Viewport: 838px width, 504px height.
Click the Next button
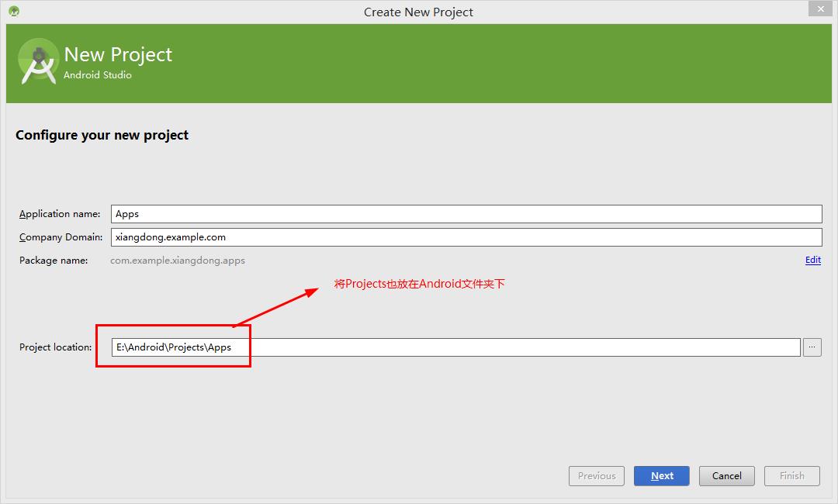click(x=662, y=476)
